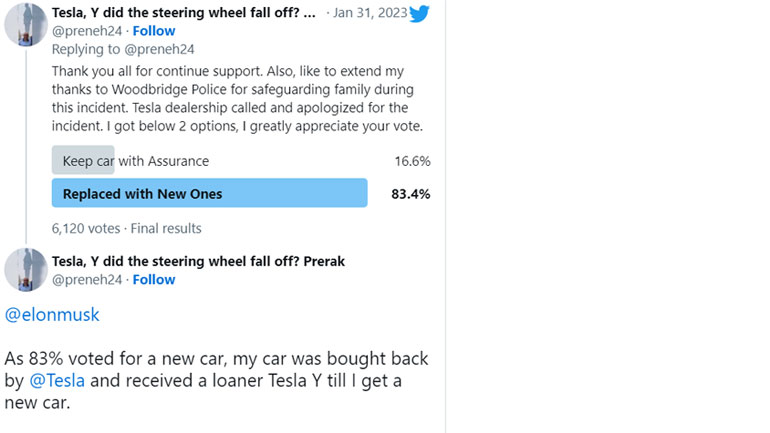Follow @preneh24 from the second tweet
The width and height of the screenshot is (770, 433).
pyautogui.click(x=154, y=279)
